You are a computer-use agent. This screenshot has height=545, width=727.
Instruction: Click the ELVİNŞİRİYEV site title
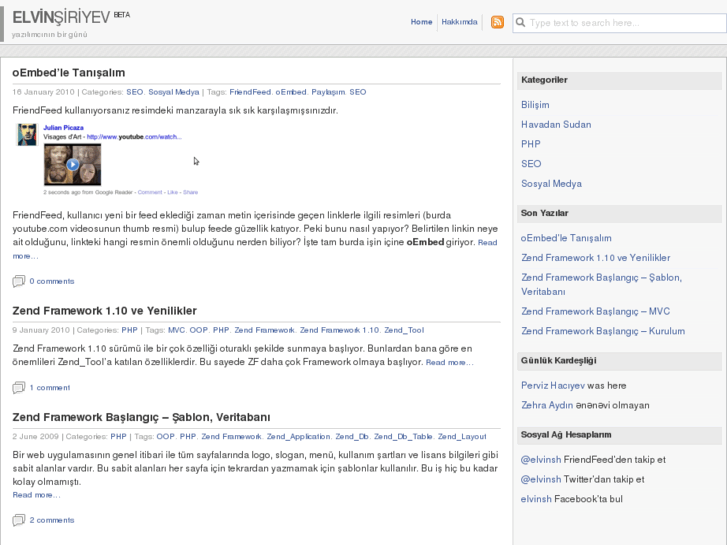click(x=61, y=18)
